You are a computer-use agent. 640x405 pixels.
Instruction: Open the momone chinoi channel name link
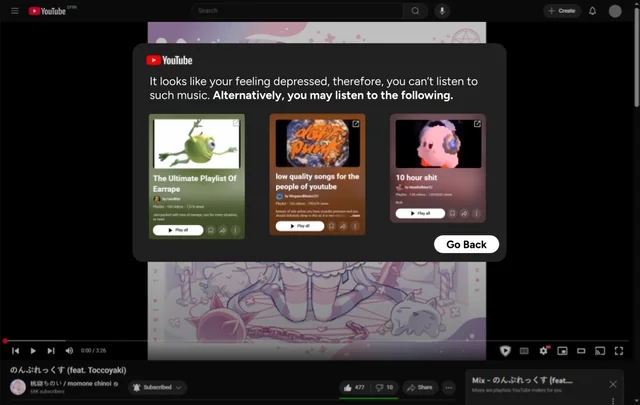coord(71,383)
